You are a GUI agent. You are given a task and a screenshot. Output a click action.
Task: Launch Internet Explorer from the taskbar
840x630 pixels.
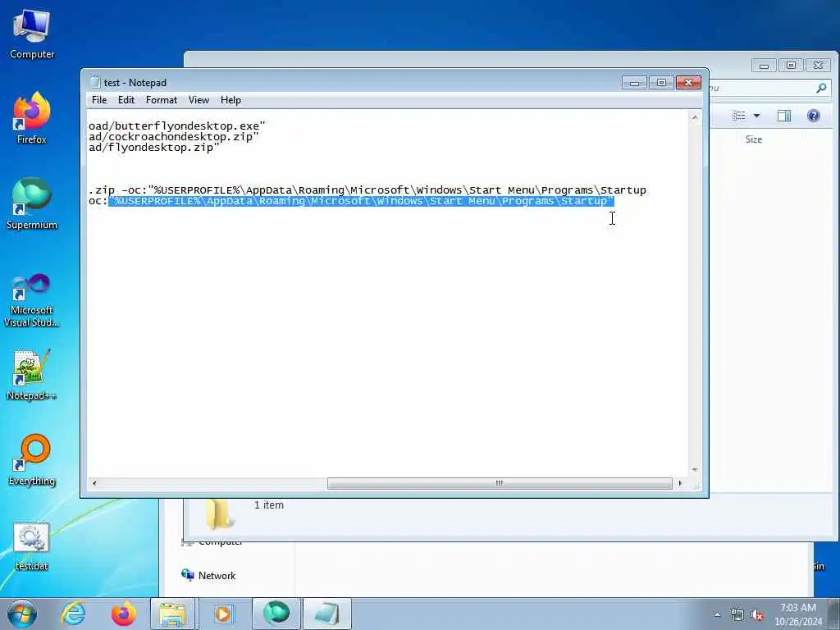(73, 614)
